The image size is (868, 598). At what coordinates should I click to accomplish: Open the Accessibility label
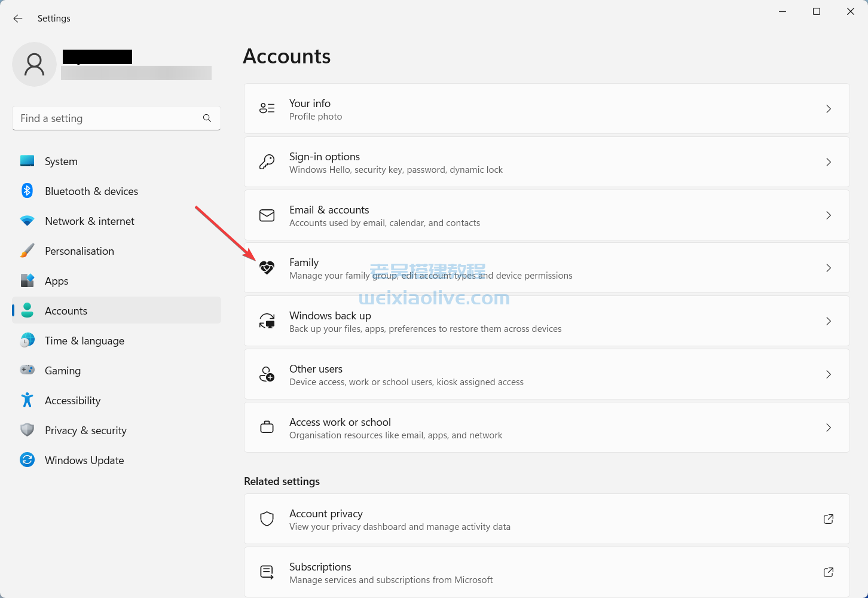coord(72,401)
